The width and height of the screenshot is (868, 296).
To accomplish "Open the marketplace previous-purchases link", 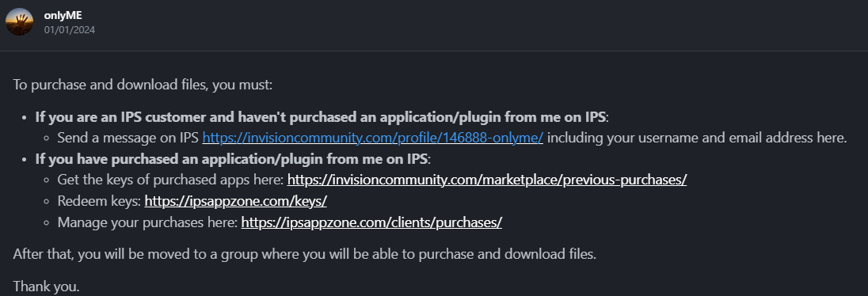I will point(487,180).
